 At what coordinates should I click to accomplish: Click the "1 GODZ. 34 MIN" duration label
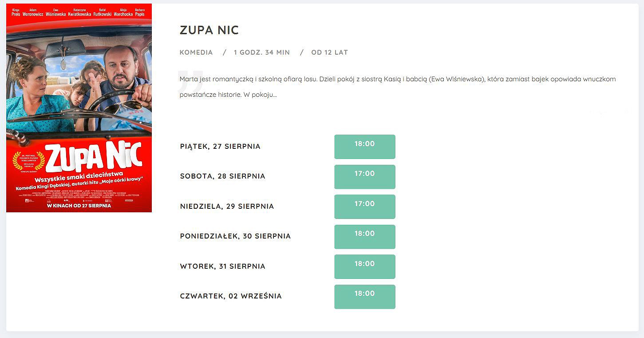point(262,52)
